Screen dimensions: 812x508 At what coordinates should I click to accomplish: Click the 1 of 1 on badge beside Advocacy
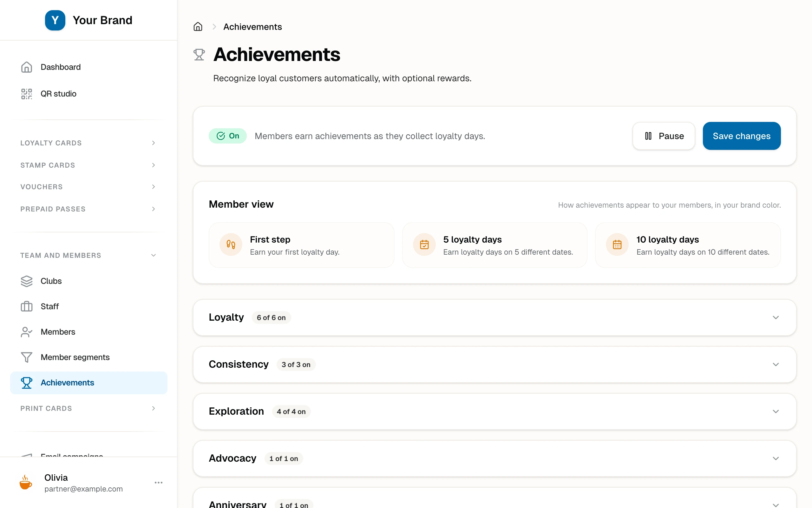[284, 458]
